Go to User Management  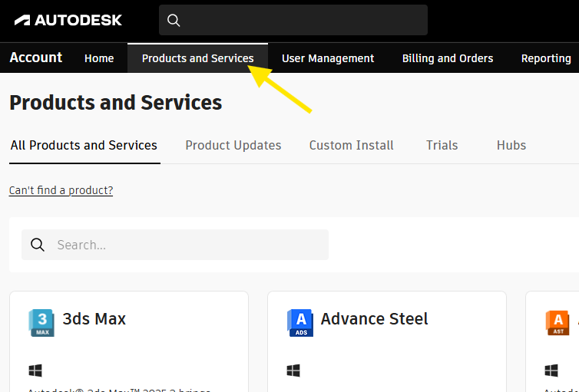pos(328,58)
